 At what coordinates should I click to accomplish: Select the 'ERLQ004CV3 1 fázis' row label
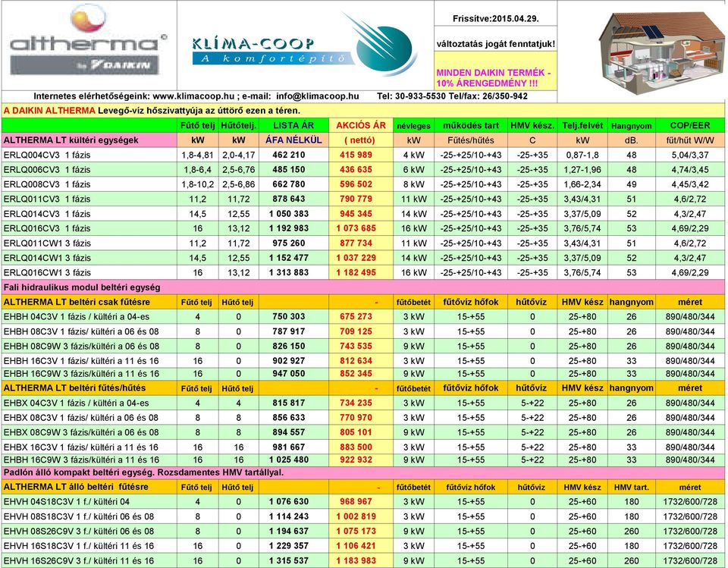89,155
